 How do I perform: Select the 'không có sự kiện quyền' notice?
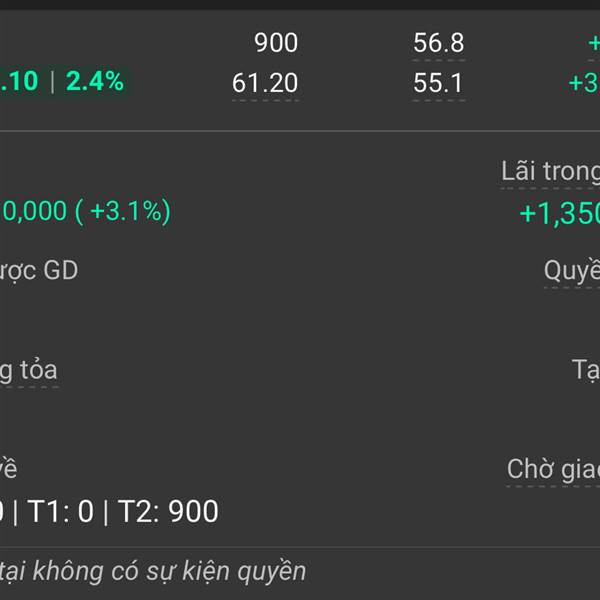coord(169,571)
